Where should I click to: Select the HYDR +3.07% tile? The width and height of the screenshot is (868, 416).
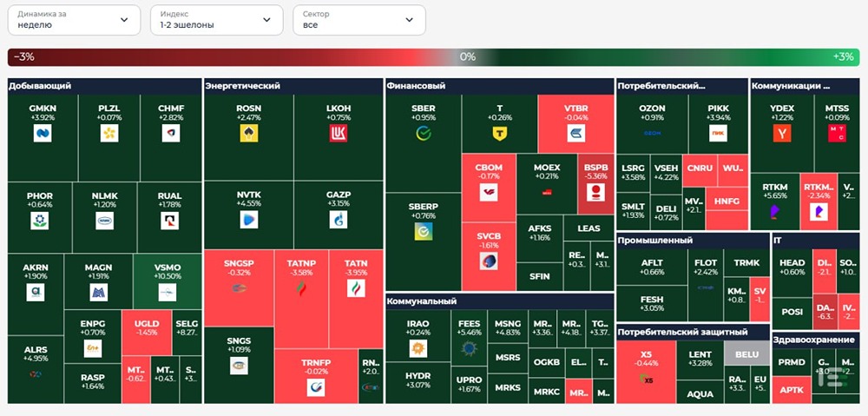418,382
